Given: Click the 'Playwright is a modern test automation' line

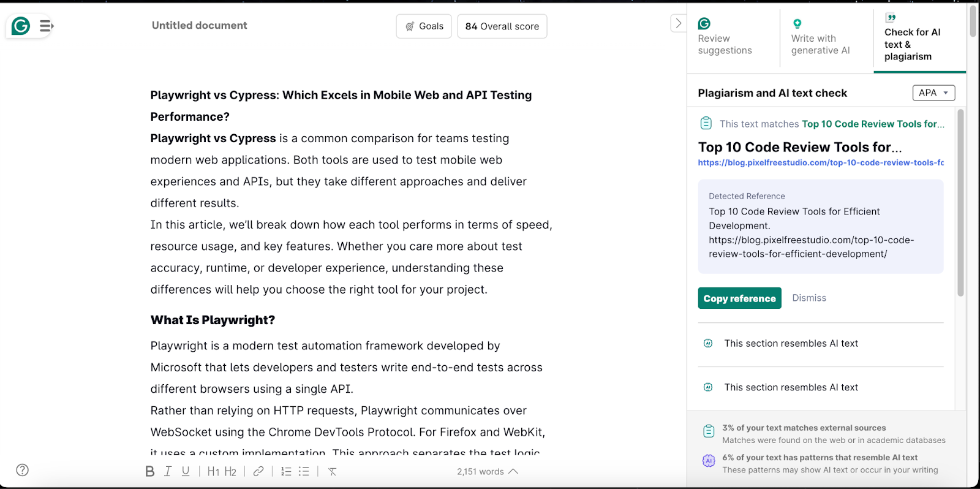Looking at the screenshot, I should (x=325, y=346).
